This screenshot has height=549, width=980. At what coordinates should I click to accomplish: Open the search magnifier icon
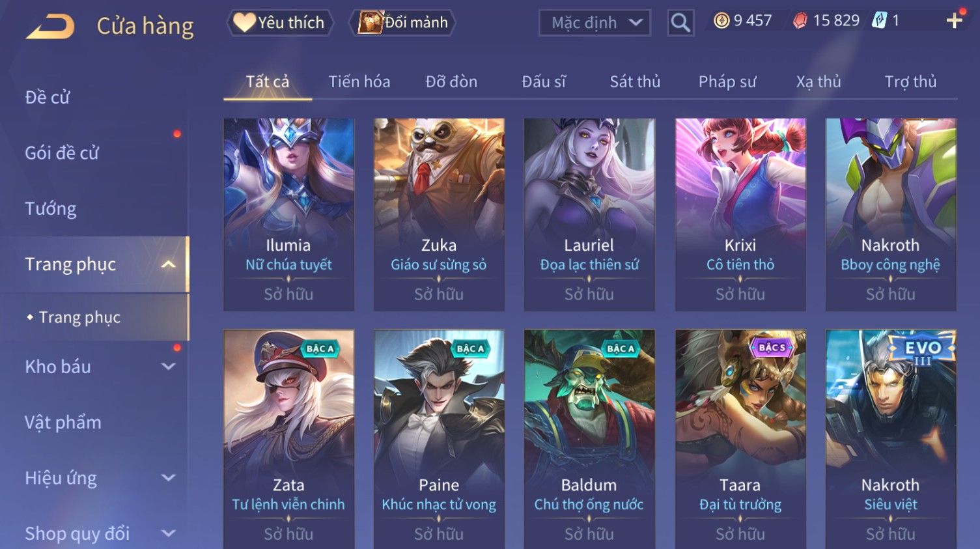tap(680, 23)
